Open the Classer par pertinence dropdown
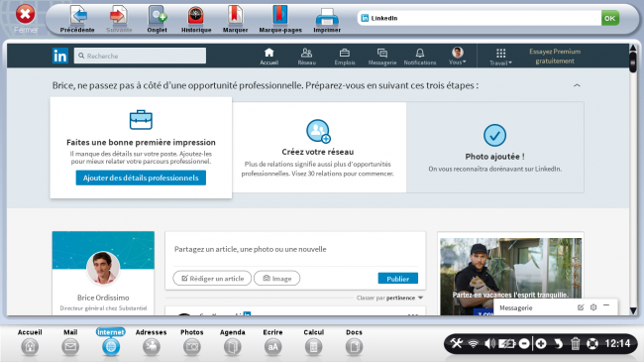The height and width of the screenshot is (362, 644). point(389,298)
